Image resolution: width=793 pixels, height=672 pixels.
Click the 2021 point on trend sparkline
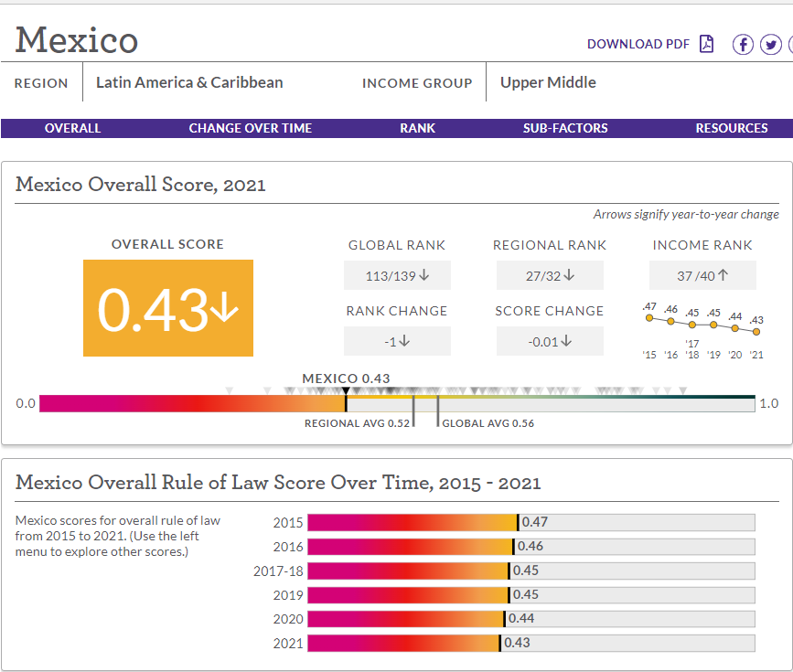point(756,332)
